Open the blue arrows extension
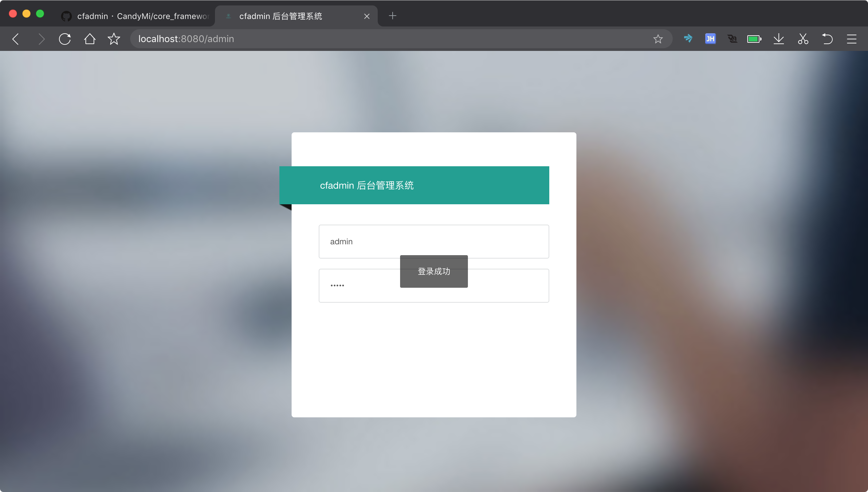 click(688, 39)
